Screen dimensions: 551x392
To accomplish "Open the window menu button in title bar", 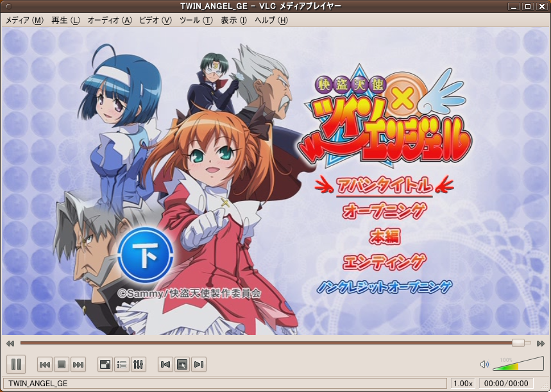I will tap(9, 6).
